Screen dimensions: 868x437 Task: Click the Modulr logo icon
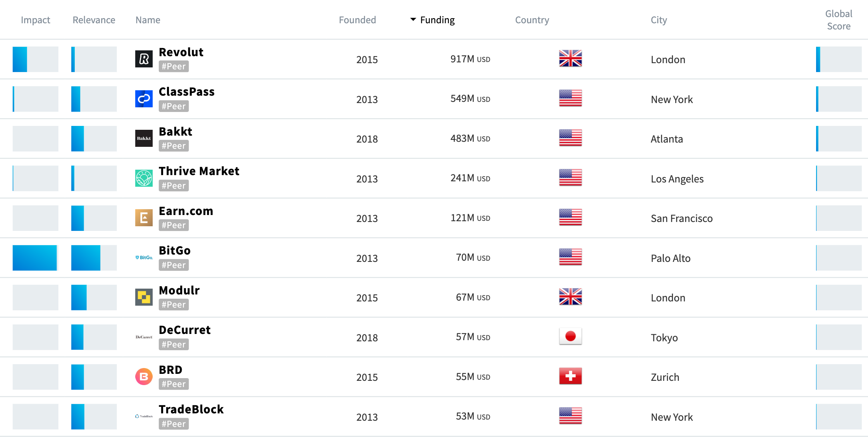[144, 297]
